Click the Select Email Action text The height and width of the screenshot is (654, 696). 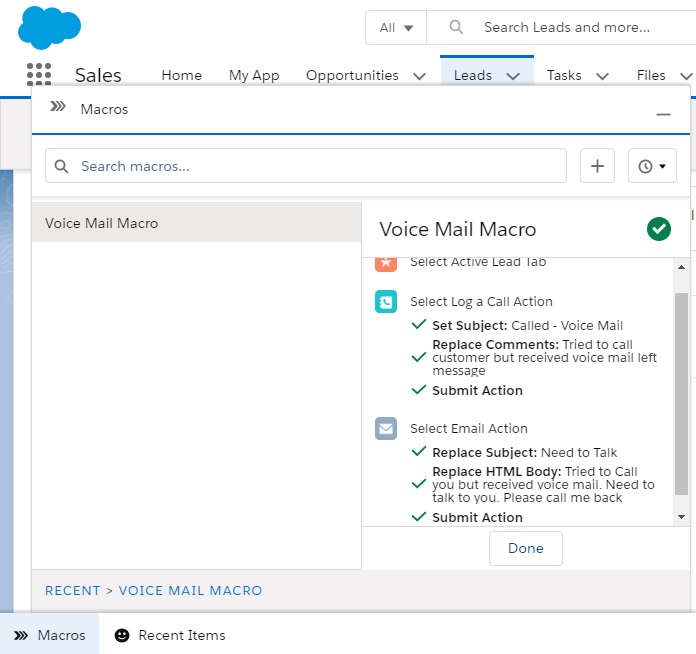coord(469,428)
